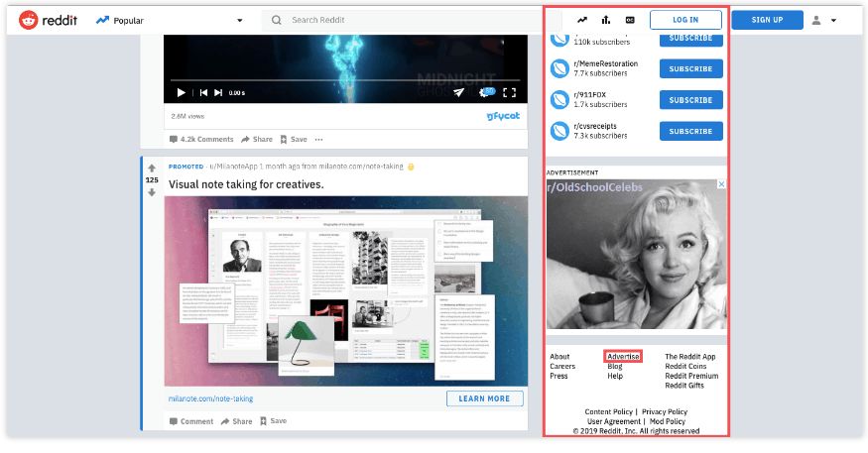Open the Careers footer link
The image size is (868, 453).
(x=562, y=366)
